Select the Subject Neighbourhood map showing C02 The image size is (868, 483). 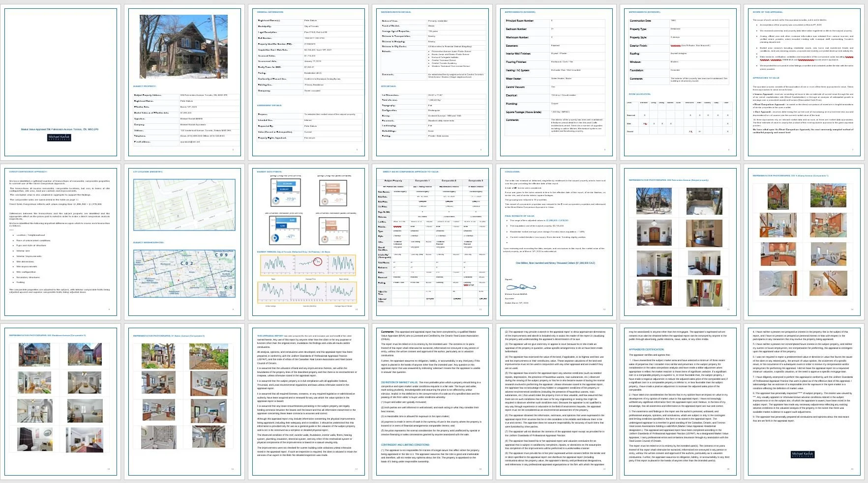184,274
